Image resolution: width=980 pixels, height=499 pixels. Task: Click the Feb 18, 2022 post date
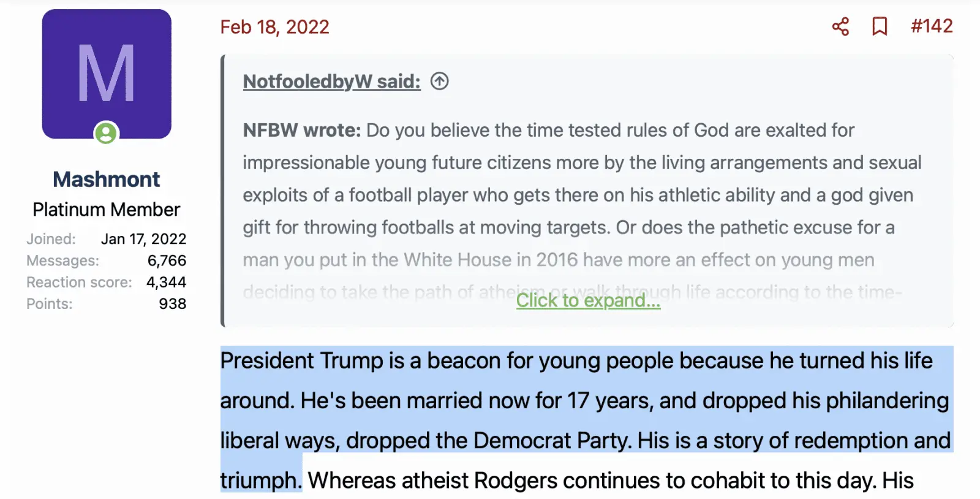pyautogui.click(x=274, y=27)
